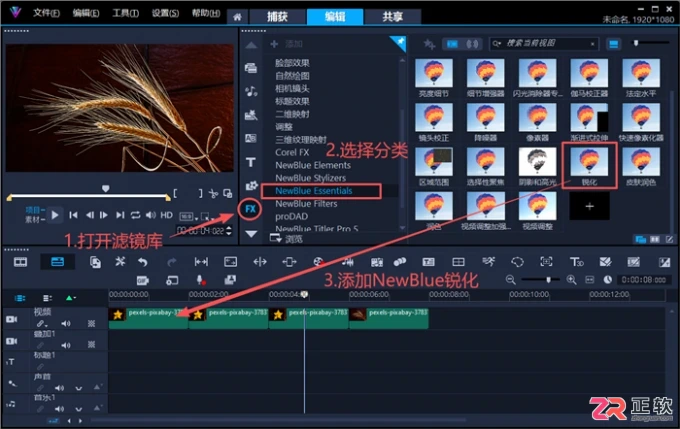This screenshot has width=680, height=429.
Task: Mute the 视频 track audio
Action: click(x=66, y=324)
